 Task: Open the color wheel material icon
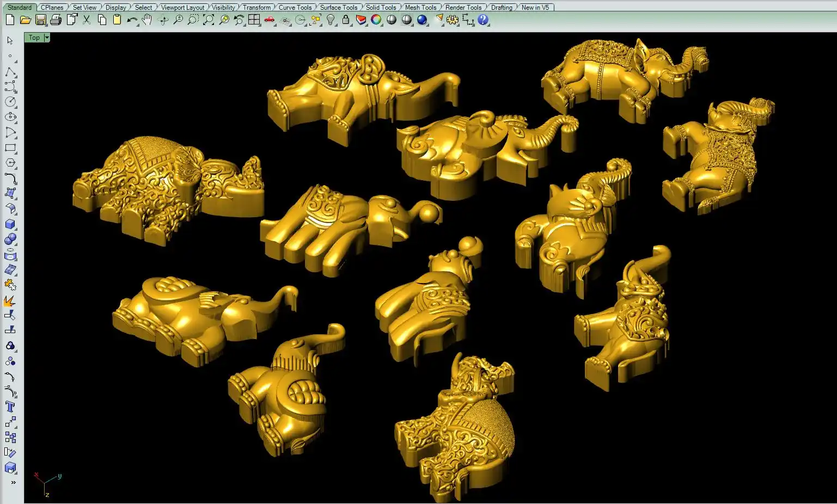coord(376,20)
